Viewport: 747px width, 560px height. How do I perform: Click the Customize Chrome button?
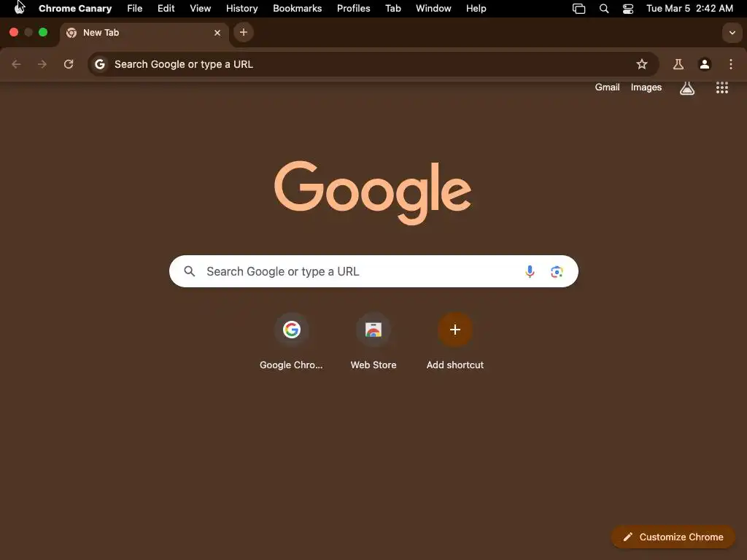[x=673, y=537]
